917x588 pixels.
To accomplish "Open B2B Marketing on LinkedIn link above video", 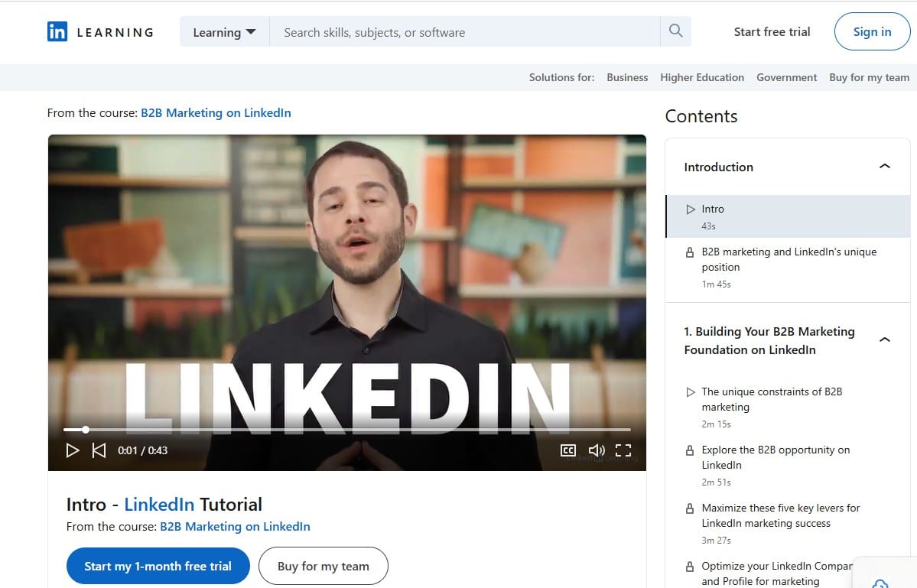I will pyautogui.click(x=216, y=113).
